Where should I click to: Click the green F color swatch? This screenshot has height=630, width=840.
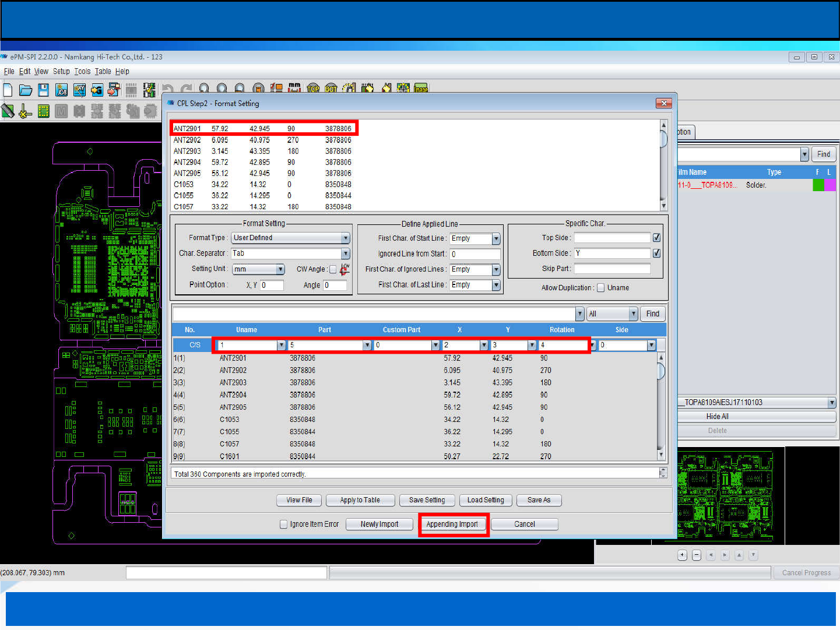click(818, 185)
